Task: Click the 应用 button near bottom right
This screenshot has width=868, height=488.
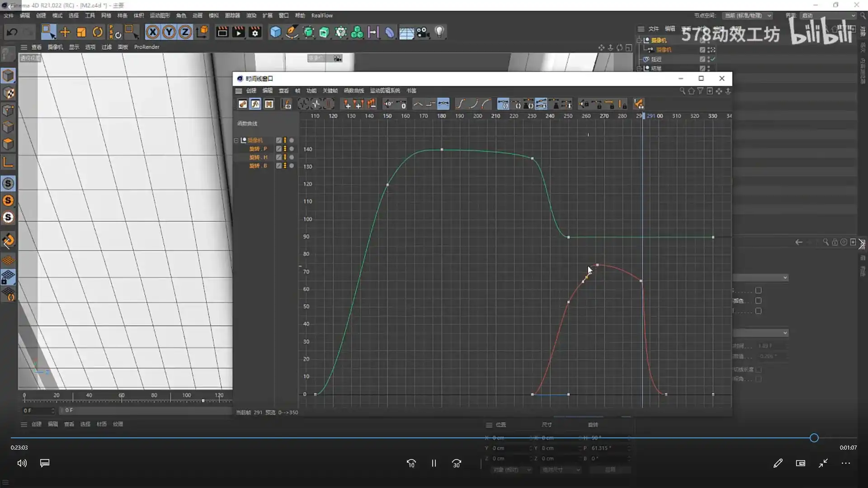Action: click(610, 469)
